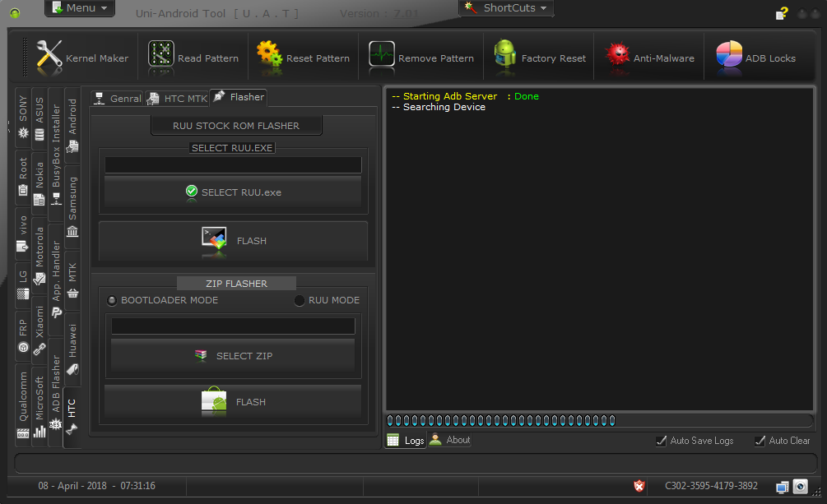Select the MicroSoft side tab
This screenshot has height=504, width=827.
click(x=39, y=406)
